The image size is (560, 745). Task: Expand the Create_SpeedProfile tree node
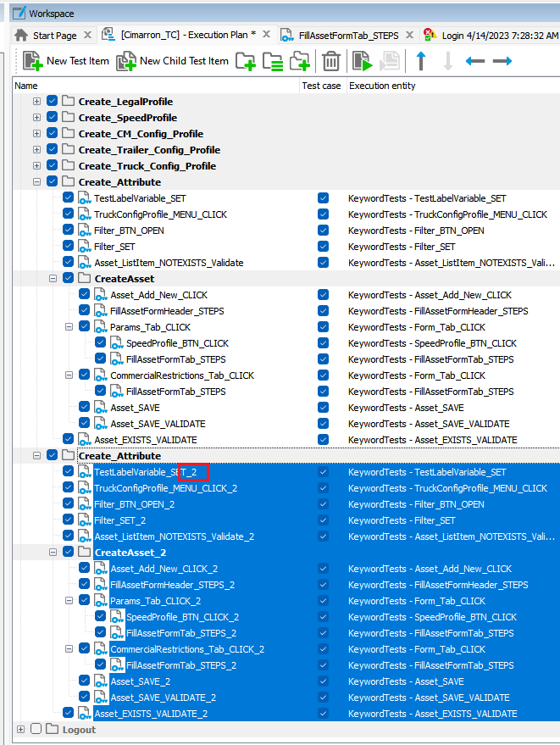[36, 118]
